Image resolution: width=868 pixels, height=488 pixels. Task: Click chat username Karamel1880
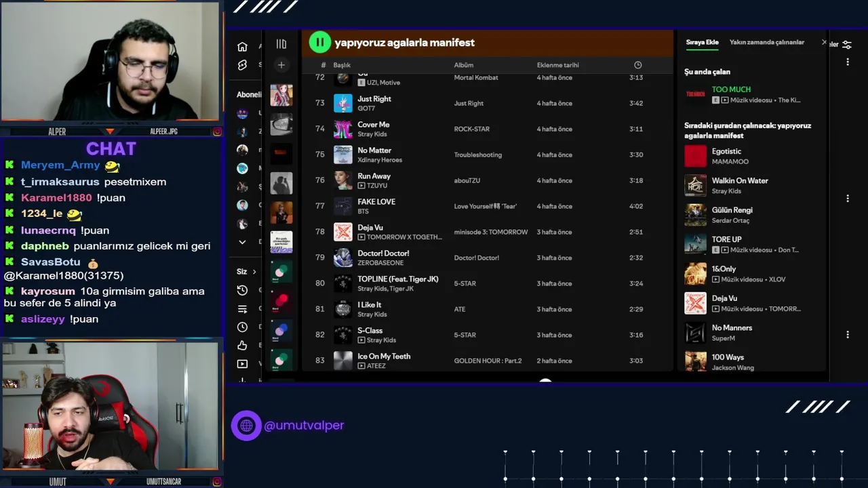click(56, 198)
